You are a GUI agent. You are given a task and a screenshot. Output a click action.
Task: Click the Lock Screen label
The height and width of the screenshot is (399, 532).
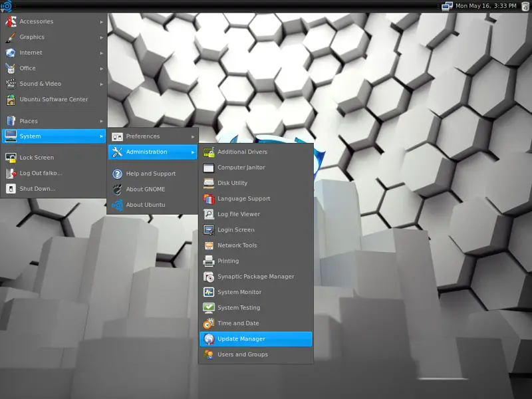click(37, 158)
